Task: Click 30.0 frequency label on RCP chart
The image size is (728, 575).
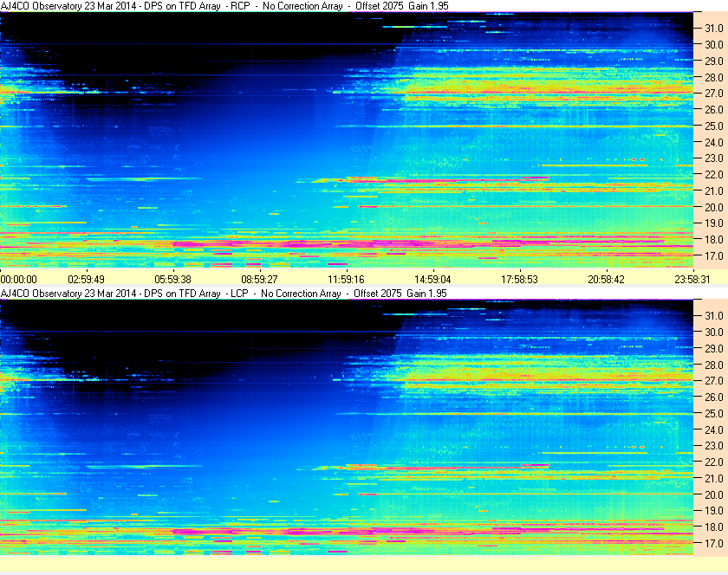Action: click(x=714, y=44)
